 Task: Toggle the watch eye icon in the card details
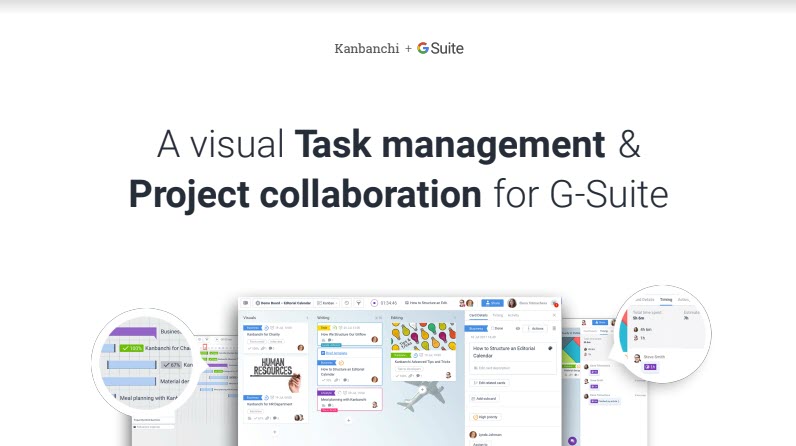point(518,328)
